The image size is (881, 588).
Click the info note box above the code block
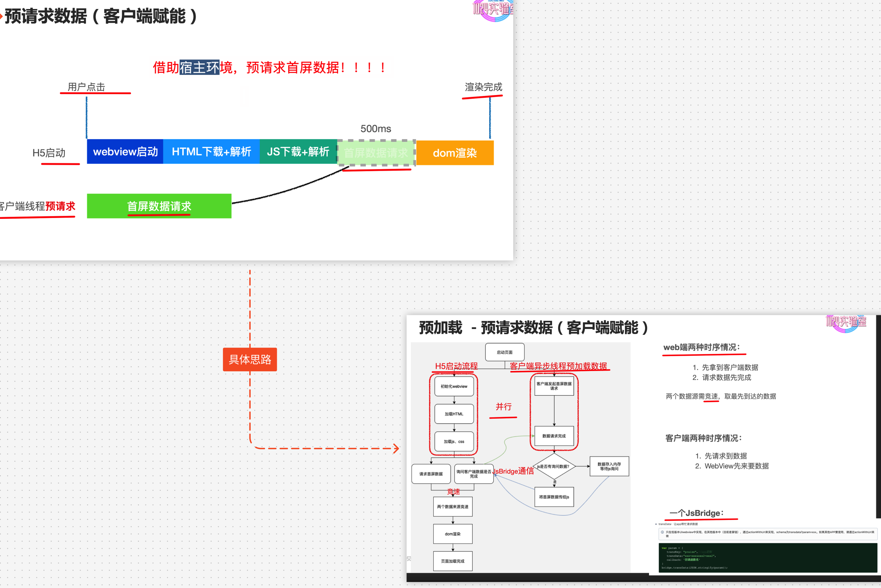768,534
